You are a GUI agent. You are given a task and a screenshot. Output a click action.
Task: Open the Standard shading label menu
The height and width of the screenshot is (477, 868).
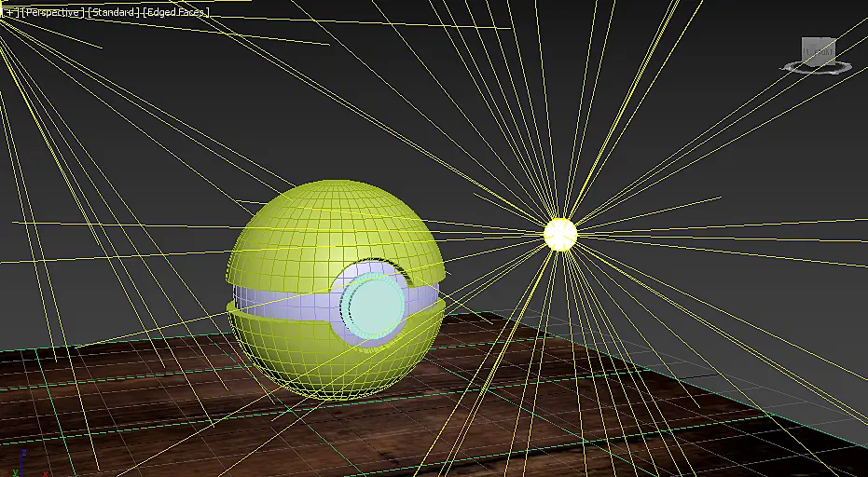[114, 12]
